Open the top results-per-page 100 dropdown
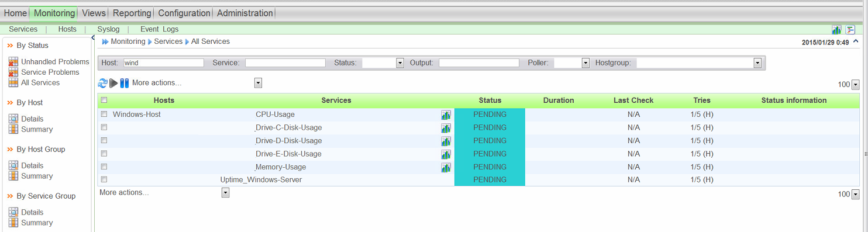 coord(856,85)
